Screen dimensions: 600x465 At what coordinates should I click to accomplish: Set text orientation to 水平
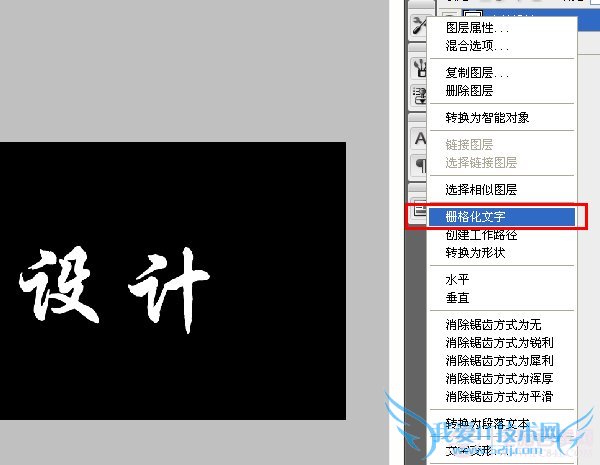[x=502, y=279]
